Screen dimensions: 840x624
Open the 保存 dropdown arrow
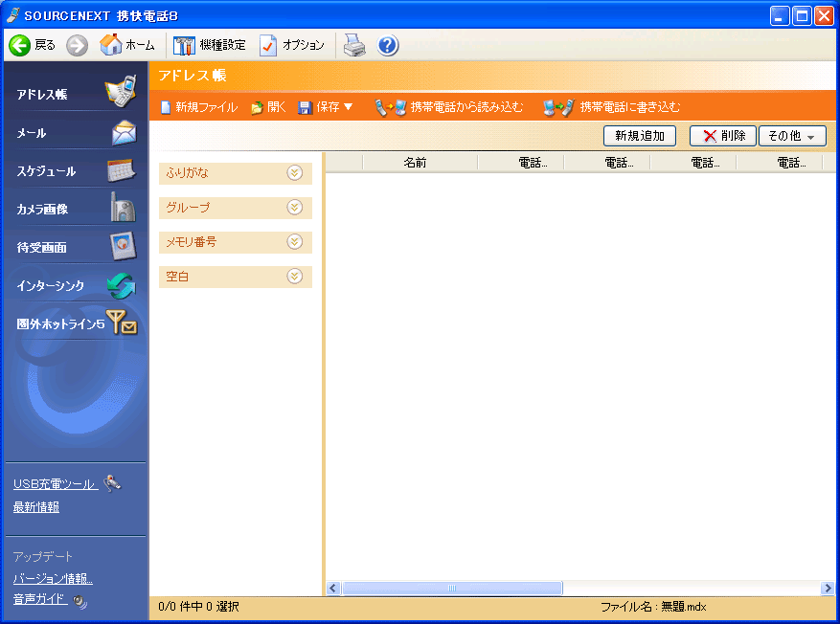349,107
